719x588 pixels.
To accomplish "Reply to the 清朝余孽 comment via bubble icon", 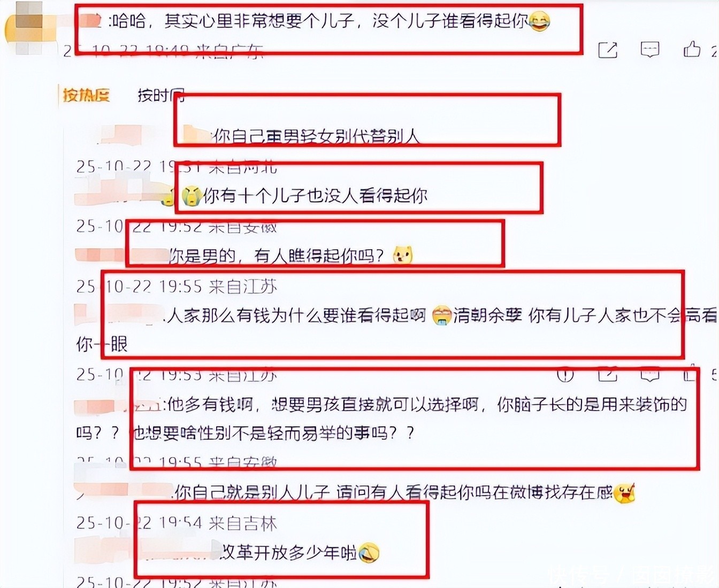I will 649,375.
